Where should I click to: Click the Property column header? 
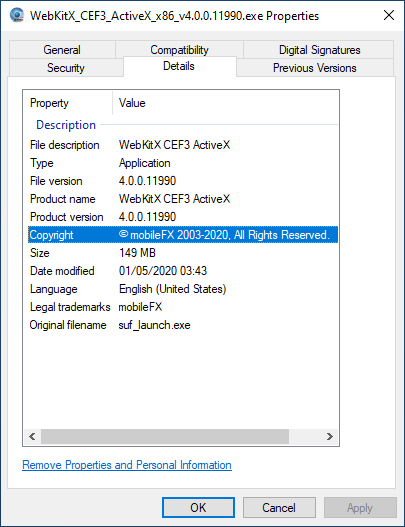pos(68,103)
